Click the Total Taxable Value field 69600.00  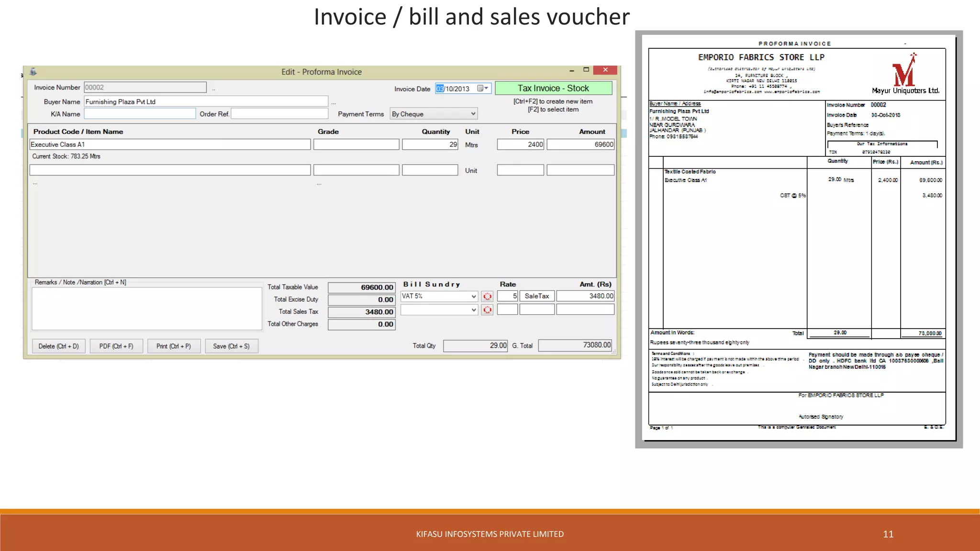click(x=361, y=287)
